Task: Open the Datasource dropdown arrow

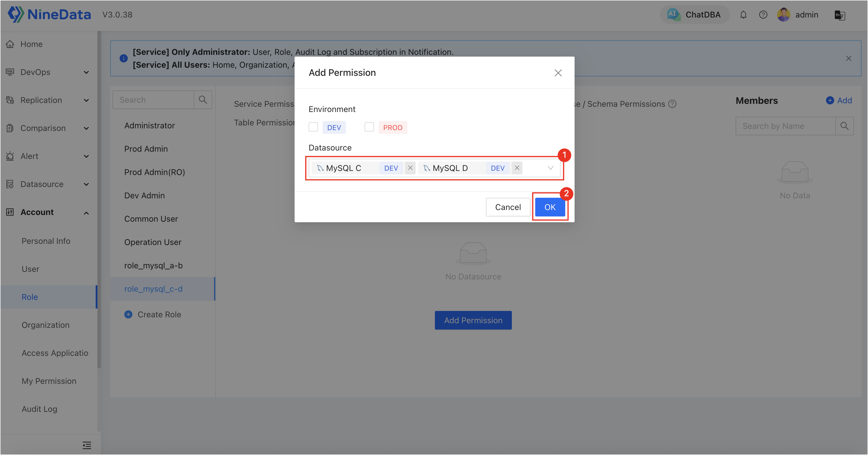Action: pyautogui.click(x=550, y=168)
